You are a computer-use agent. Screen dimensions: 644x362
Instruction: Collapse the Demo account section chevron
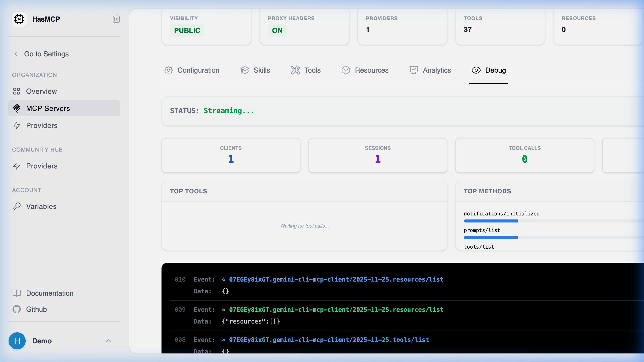108,341
